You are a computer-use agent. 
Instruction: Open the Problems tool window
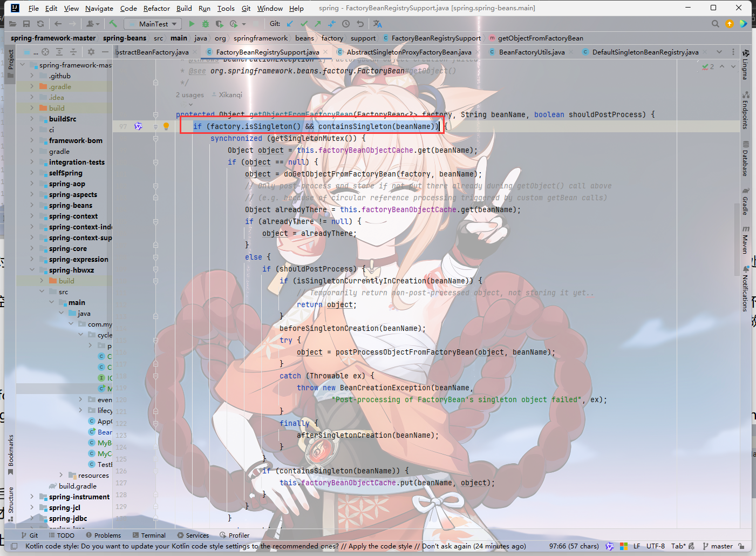click(103, 535)
